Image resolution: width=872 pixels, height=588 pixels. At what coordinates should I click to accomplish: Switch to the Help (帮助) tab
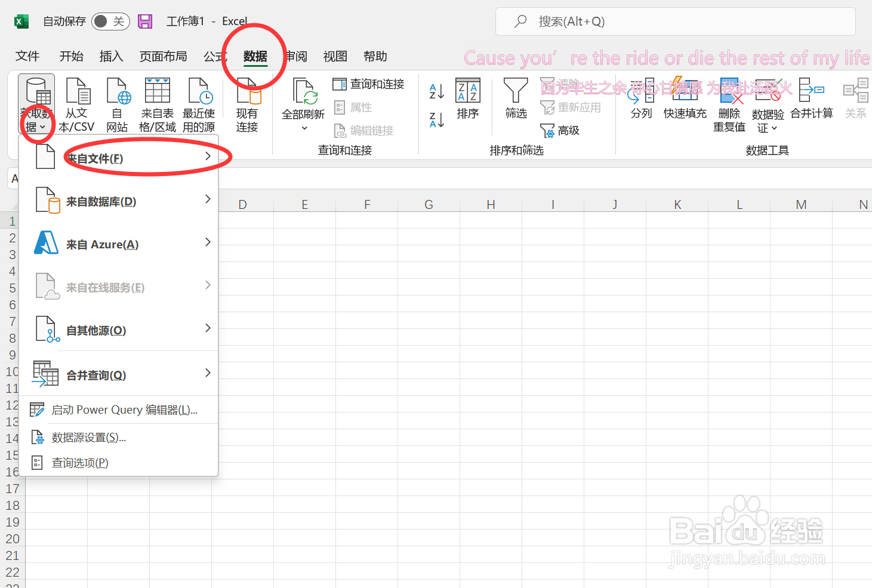[375, 56]
